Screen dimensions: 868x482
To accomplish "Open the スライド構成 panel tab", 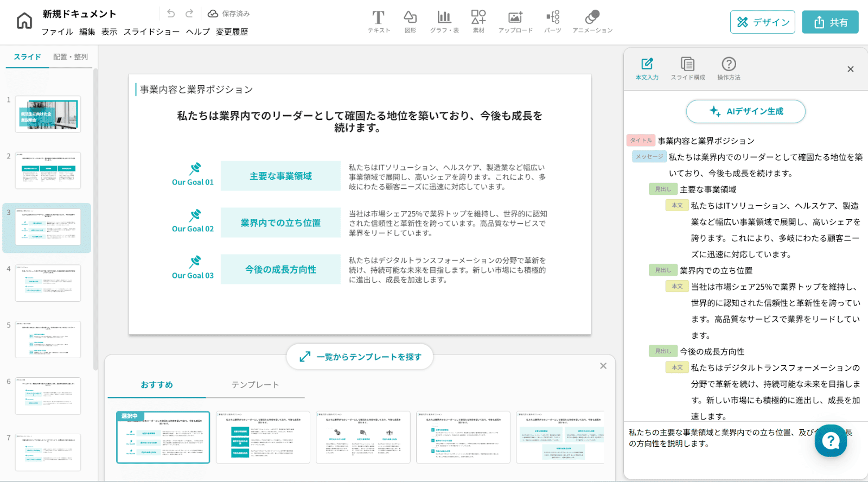I will (687, 69).
